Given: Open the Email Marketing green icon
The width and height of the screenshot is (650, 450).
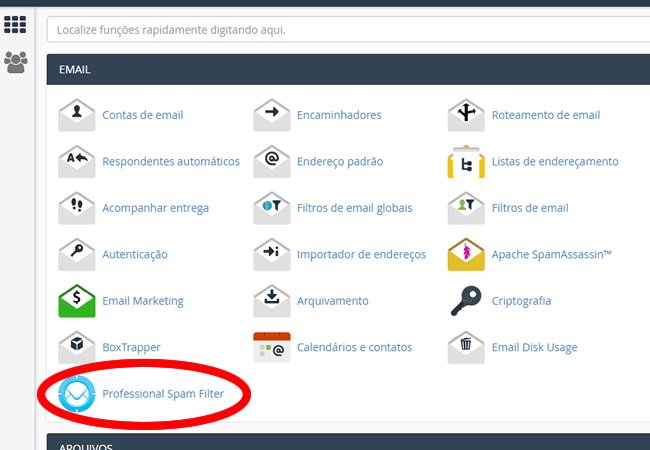Looking at the screenshot, I should [x=77, y=301].
